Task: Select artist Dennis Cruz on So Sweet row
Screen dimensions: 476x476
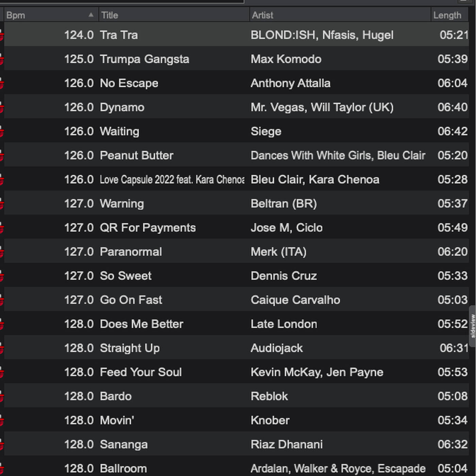Action: [x=284, y=276]
